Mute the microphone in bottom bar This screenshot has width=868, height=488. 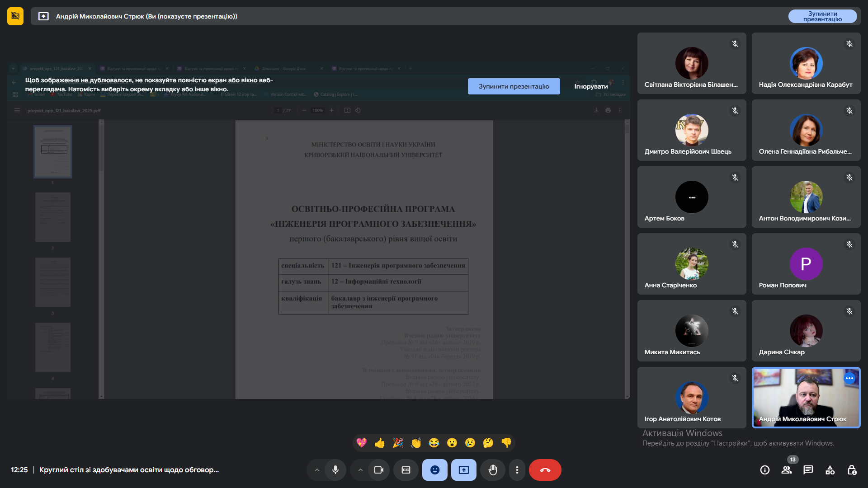(x=335, y=470)
